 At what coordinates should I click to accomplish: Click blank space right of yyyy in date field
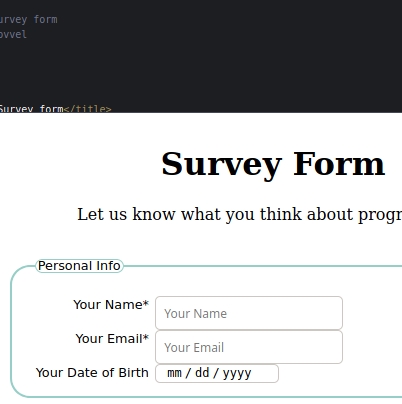pyautogui.click(x=265, y=373)
